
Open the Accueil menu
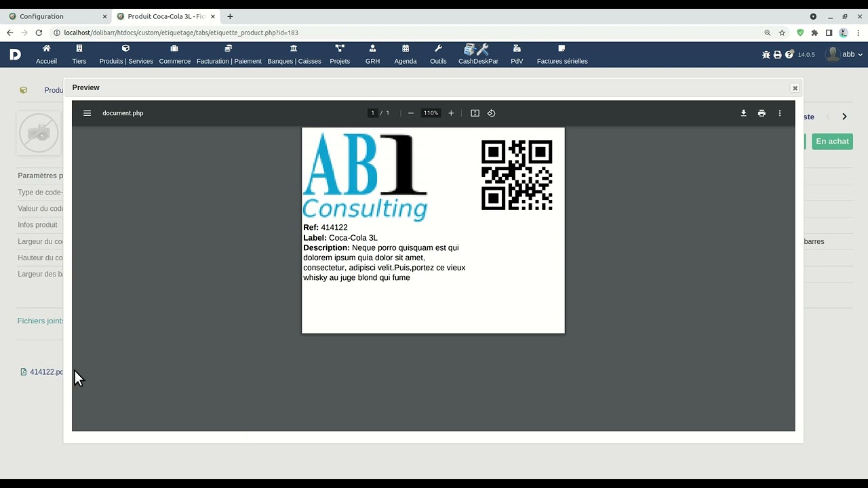point(46,55)
